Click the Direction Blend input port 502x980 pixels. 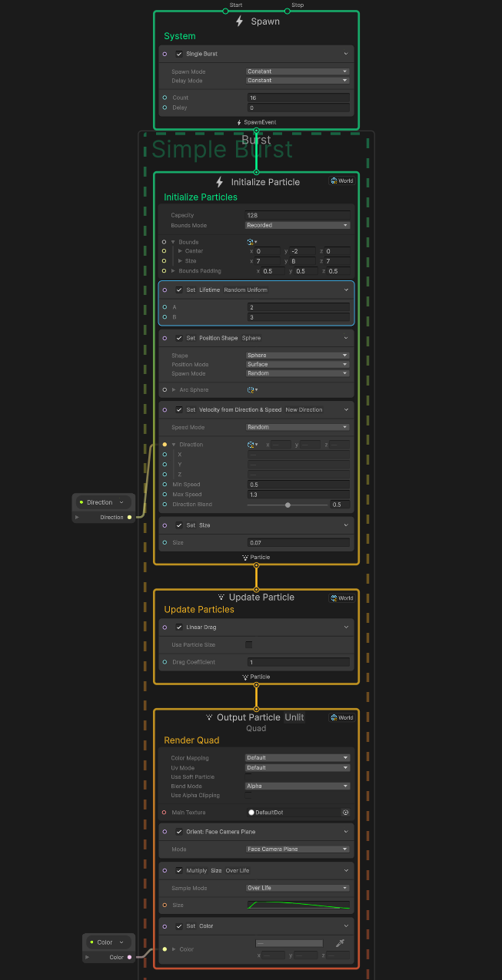point(165,505)
